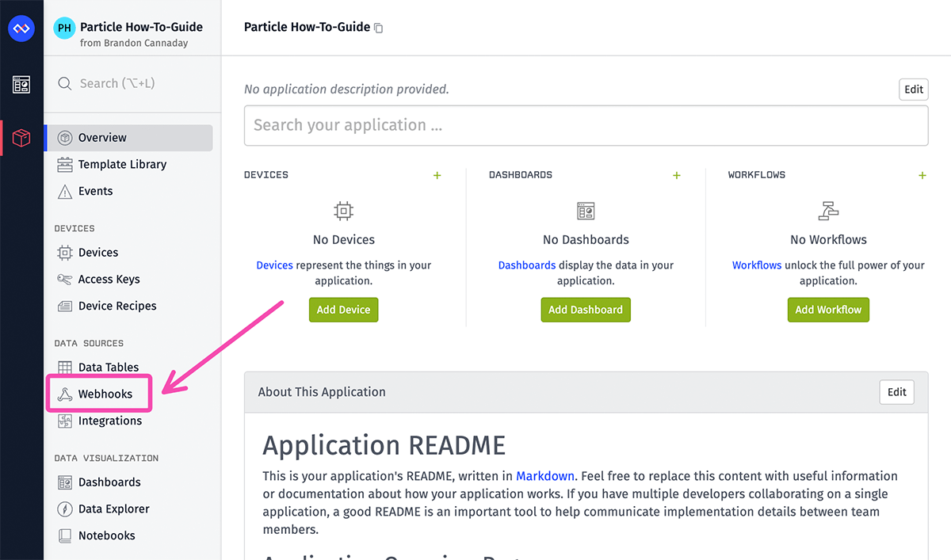Click the About This Application header text
This screenshot has height=560, width=951.
322,392
